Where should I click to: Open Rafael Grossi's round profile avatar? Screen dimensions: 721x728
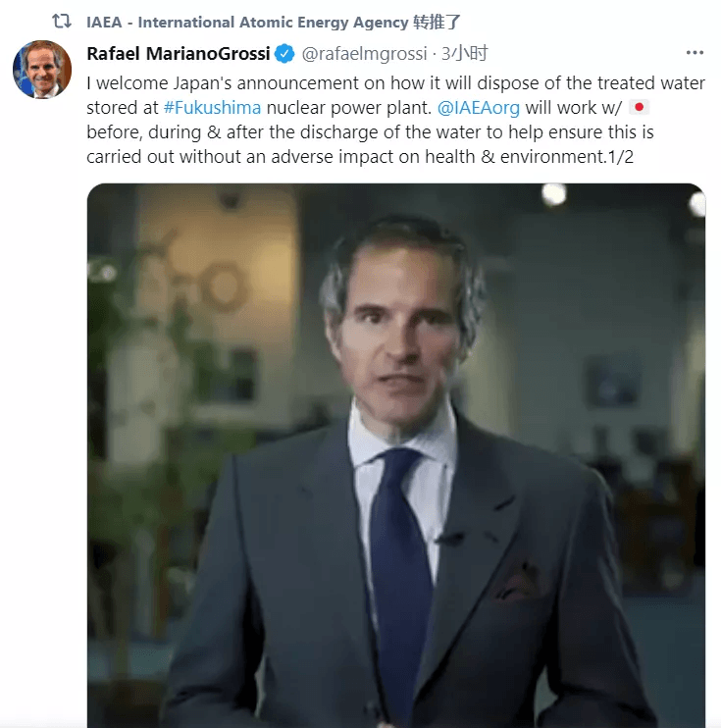[x=42, y=70]
